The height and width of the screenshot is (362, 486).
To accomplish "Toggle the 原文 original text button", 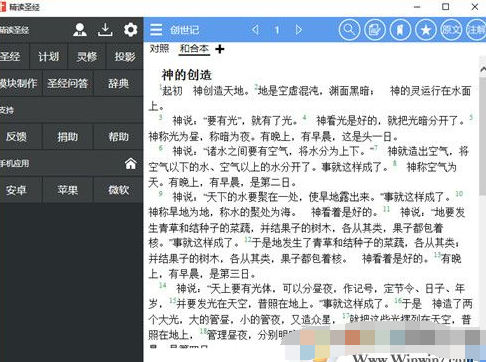I will click(451, 30).
